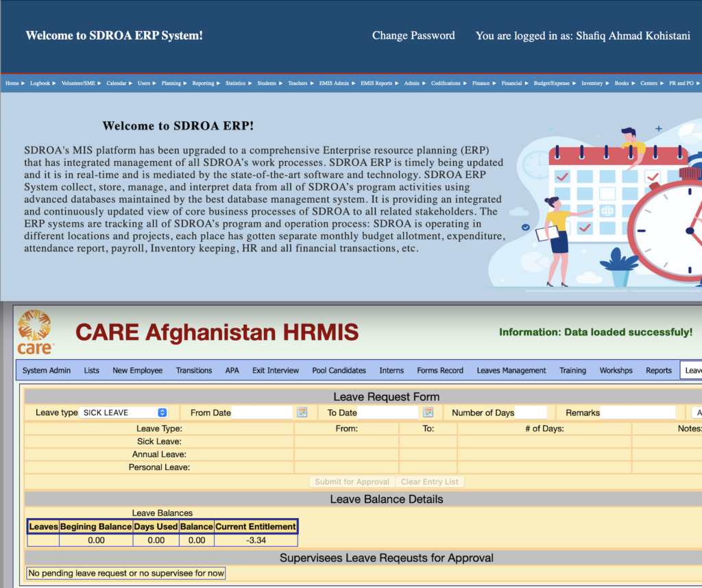Open the System Admin menu
The width and height of the screenshot is (702, 588).
47,370
